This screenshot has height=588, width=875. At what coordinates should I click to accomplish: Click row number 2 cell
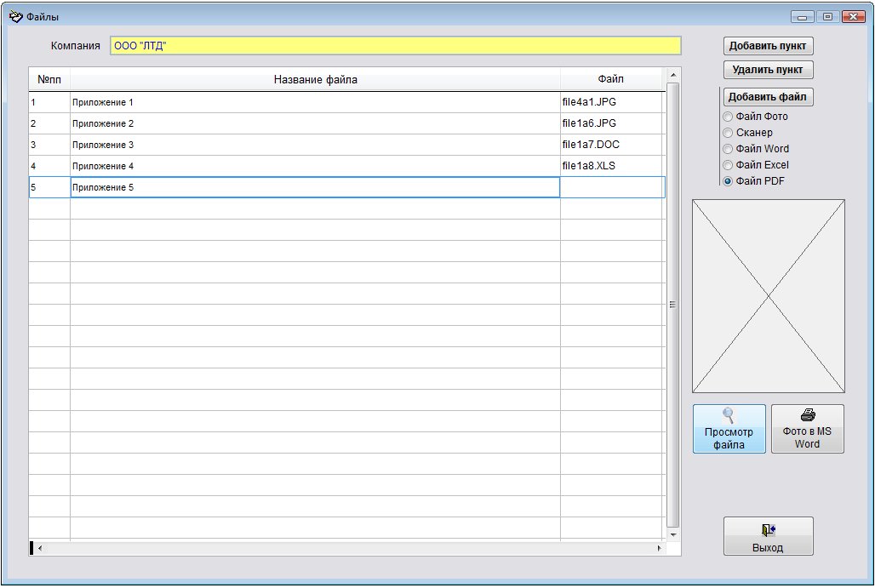click(49, 124)
